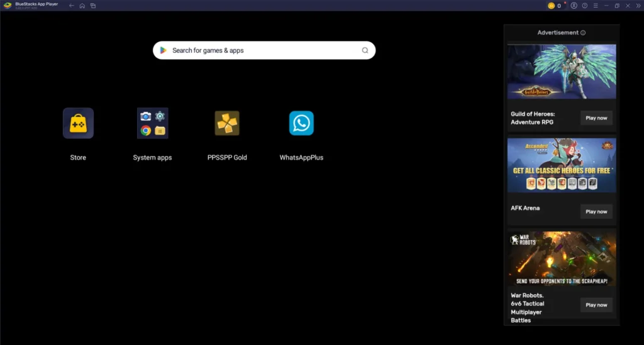Restore the BlueStacks window size
Viewport: 644px width, 345px height.
click(617, 6)
